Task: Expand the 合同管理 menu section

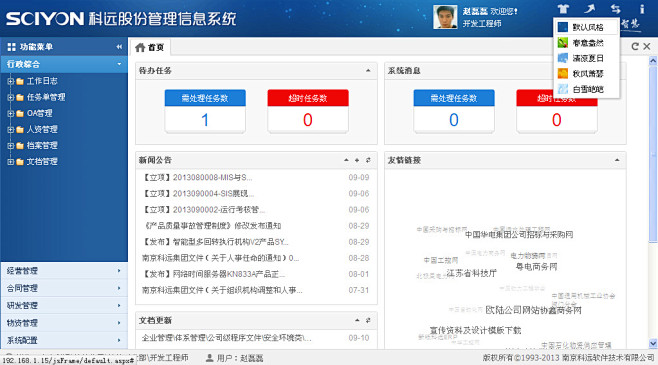Action: [x=64, y=288]
